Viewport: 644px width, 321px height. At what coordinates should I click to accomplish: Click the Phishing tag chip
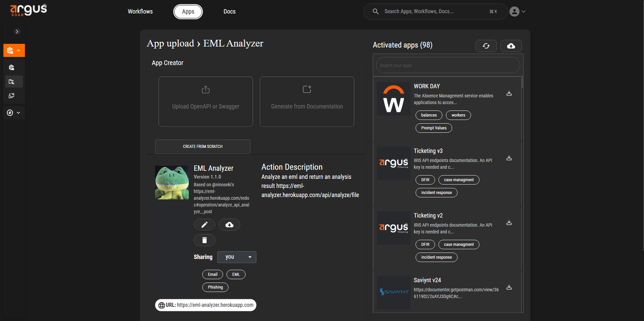[215, 287]
